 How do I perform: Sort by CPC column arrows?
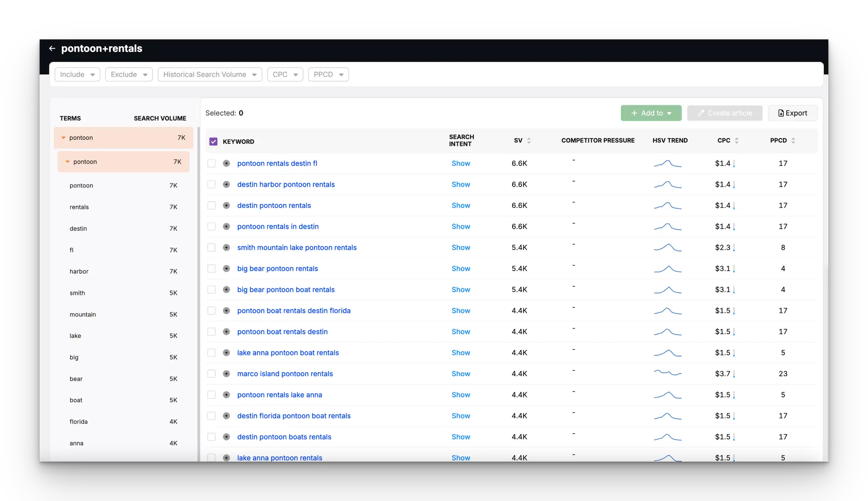coord(736,141)
